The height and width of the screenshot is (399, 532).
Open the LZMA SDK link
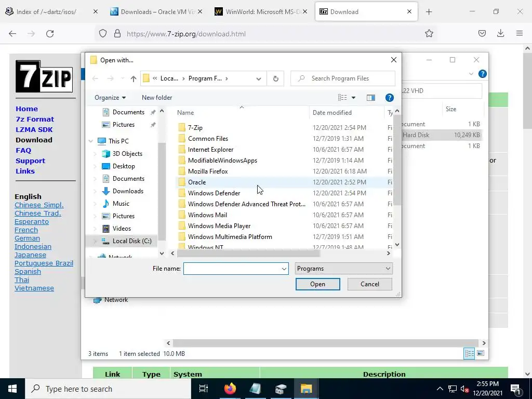point(34,129)
